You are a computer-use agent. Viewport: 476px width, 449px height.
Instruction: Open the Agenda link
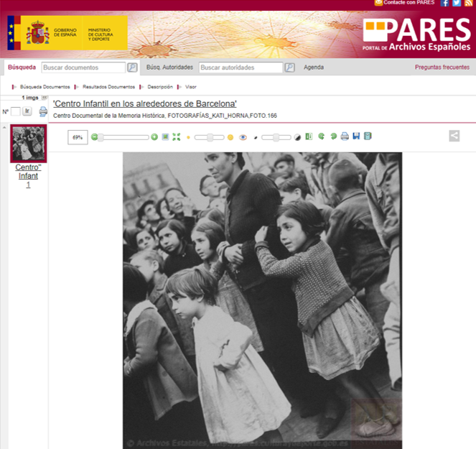point(314,67)
